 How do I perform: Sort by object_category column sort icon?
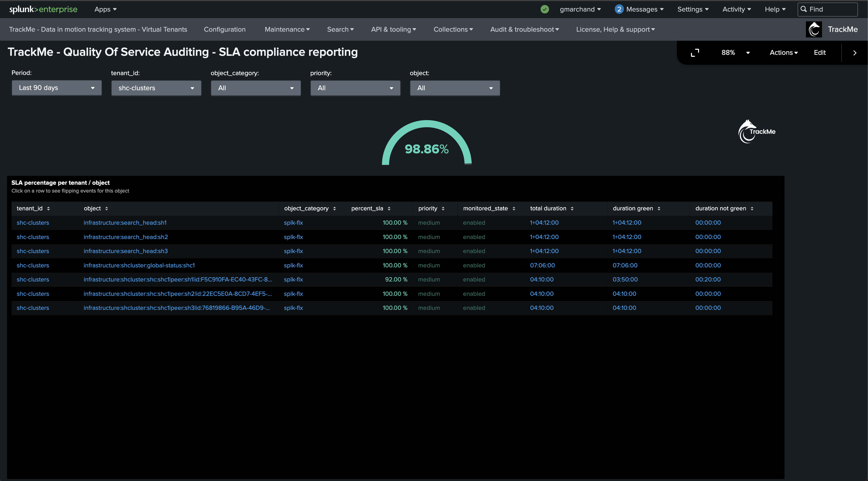(x=334, y=209)
